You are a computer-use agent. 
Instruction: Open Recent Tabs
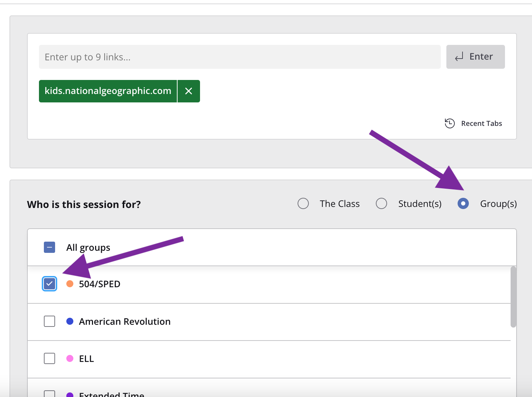[481, 123]
